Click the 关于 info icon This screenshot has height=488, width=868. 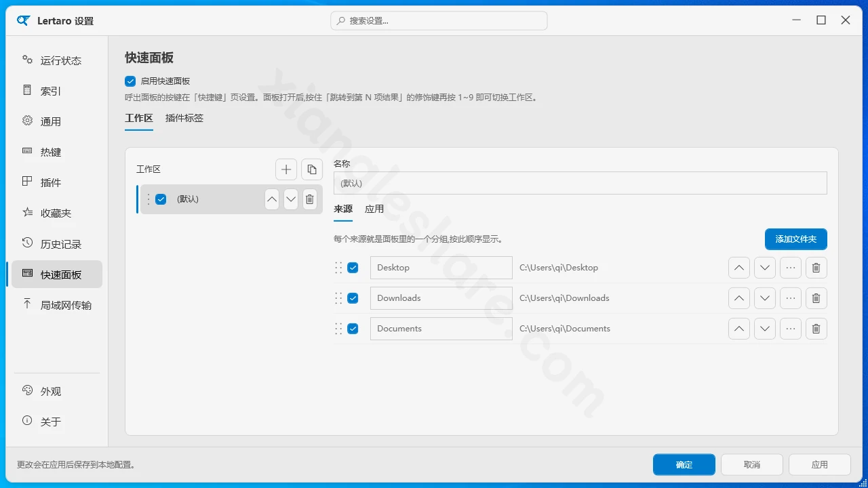coord(27,420)
